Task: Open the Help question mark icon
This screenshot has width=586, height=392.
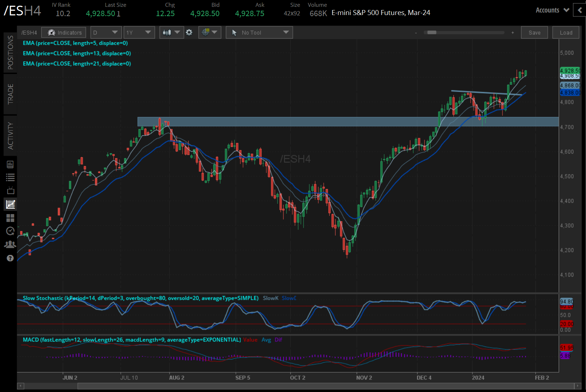Action: [x=10, y=258]
